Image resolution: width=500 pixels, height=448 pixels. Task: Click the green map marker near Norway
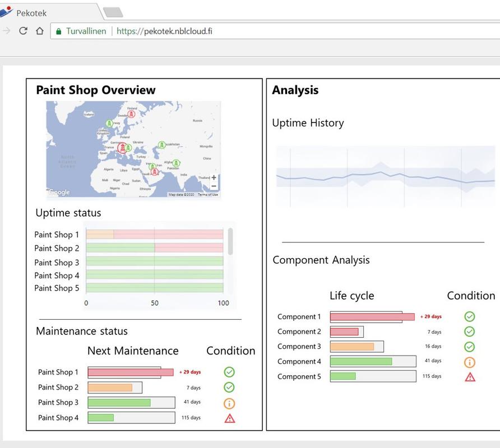(109, 123)
